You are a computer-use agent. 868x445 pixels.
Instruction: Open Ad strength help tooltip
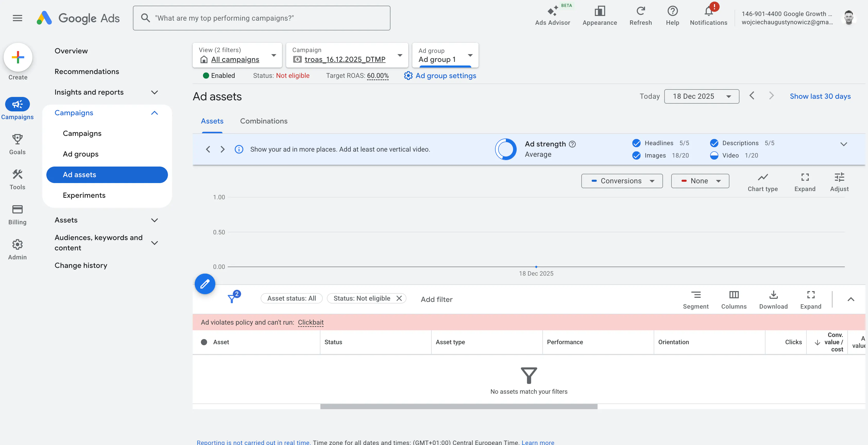[572, 144]
